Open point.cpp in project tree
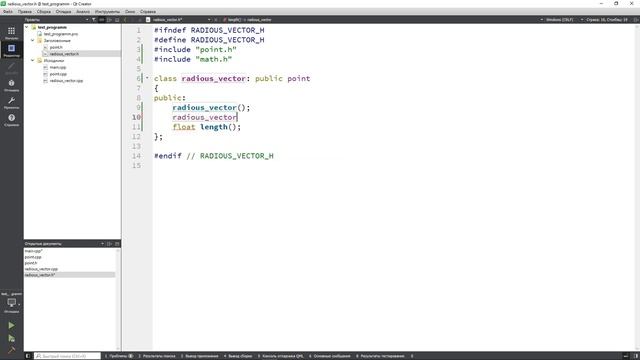The height and width of the screenshot is (360, 640). click(x=58, y=74)
